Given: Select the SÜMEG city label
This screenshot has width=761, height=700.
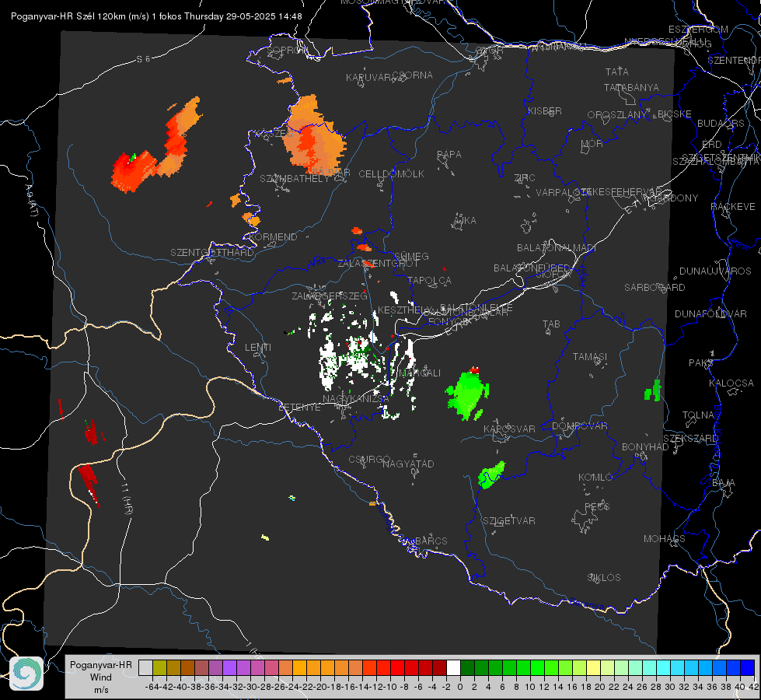Looking at the screenshot, I should [x=411, y=256].
